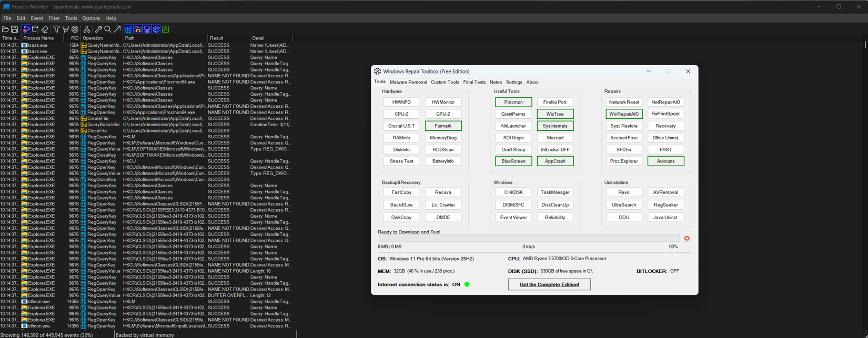Switch to the Custom Tools tab

coord(445,82)
